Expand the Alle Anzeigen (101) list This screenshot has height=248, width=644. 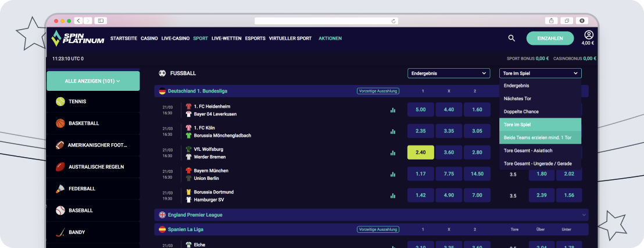(x=93, y=81)
